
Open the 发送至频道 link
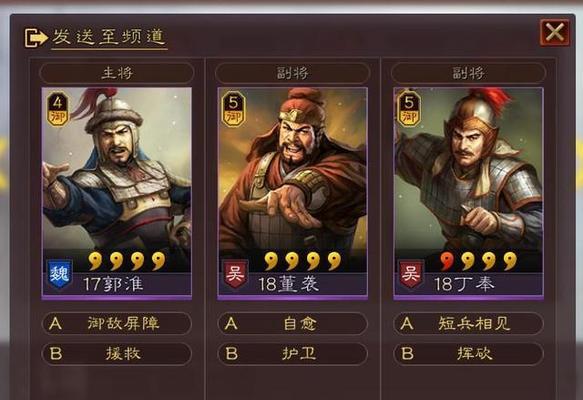pyautogui.click(x=109, y=37)
